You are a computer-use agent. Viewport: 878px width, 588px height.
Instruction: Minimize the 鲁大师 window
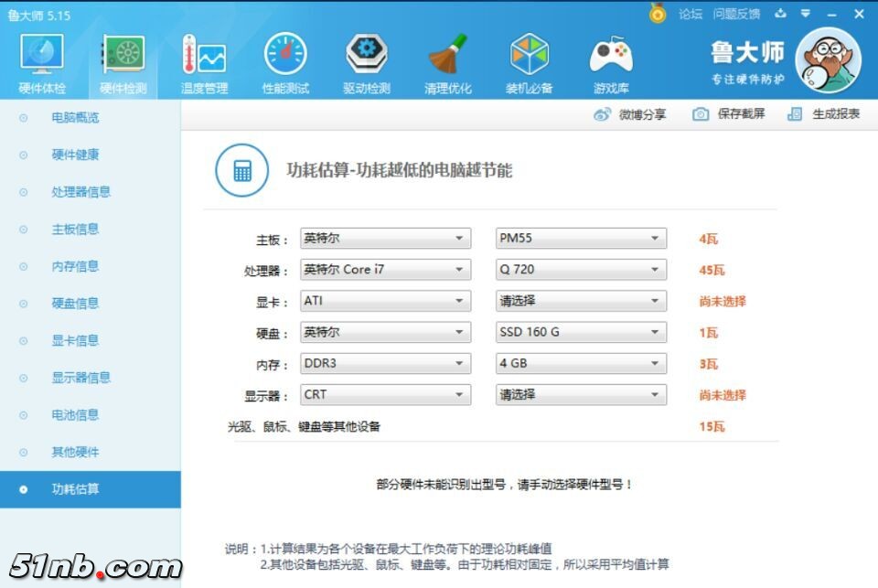tap(831, 14)
